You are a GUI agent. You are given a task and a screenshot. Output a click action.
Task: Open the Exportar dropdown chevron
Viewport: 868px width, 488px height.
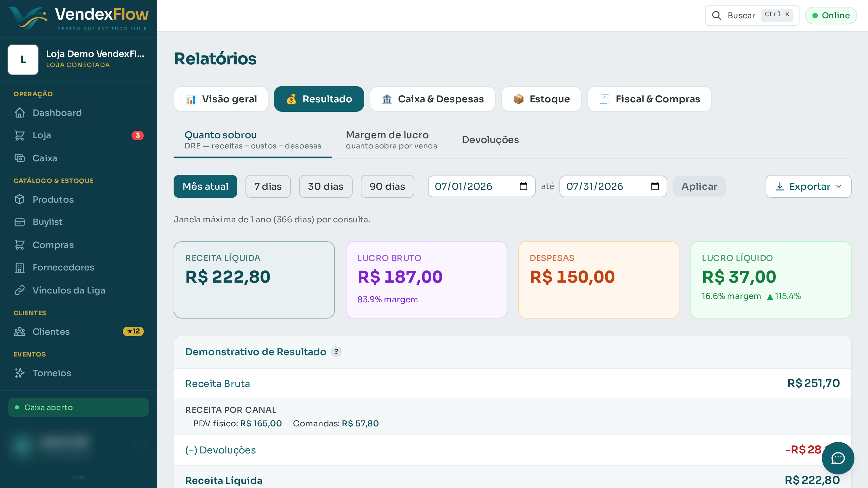[839, 186]
